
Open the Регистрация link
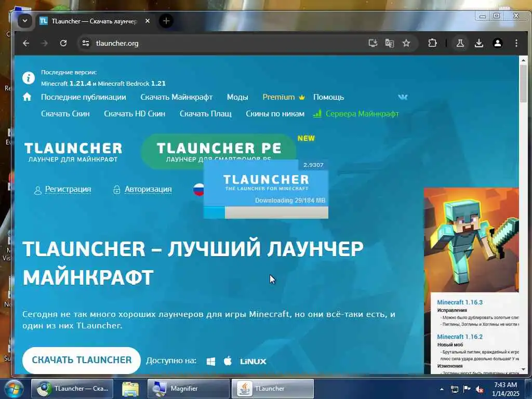click(68, 189)
